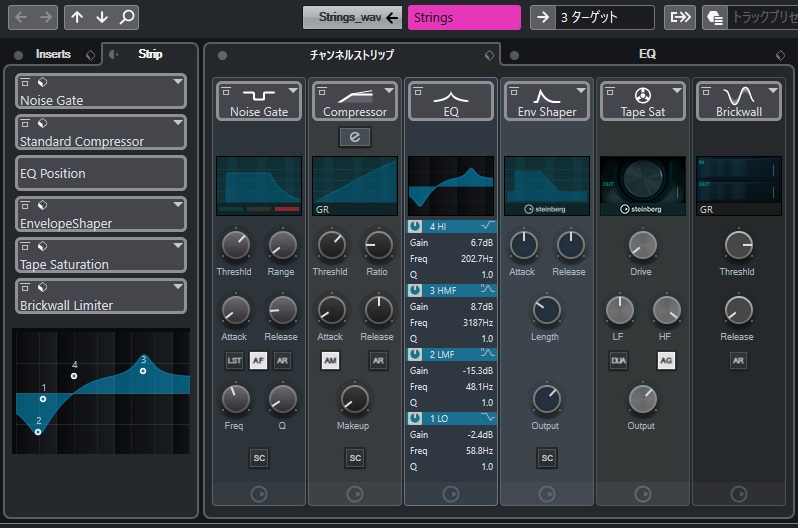Click Env Shaper bottom circle icon
798x528 pixels.
547,494
